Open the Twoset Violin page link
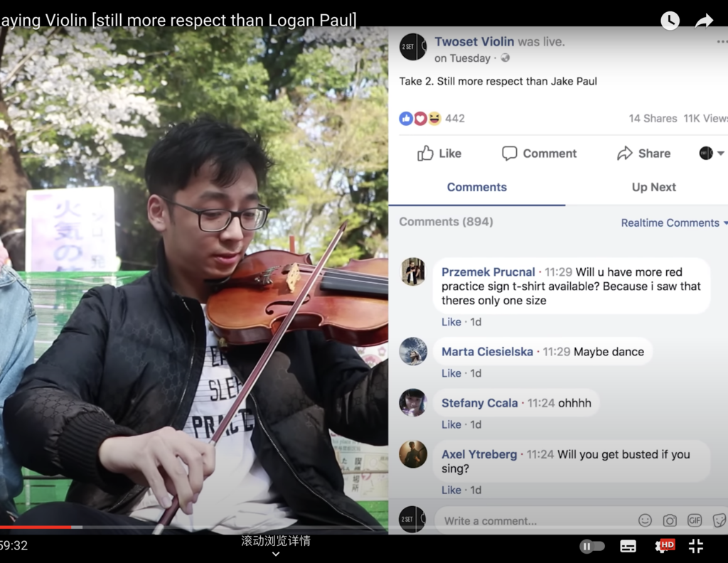Image resolution: width=728 pixels, height=563 pixels. 474,42
